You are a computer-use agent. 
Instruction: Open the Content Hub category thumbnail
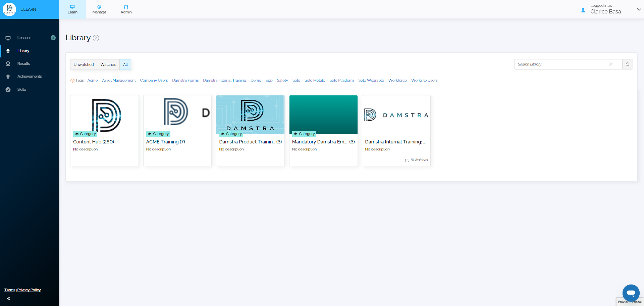104,114
